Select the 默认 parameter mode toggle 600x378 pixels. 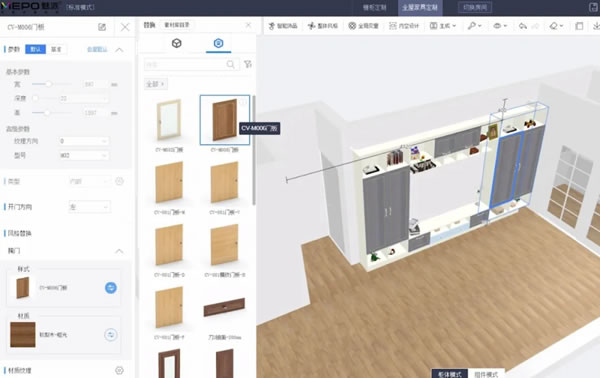coord(36,49)
